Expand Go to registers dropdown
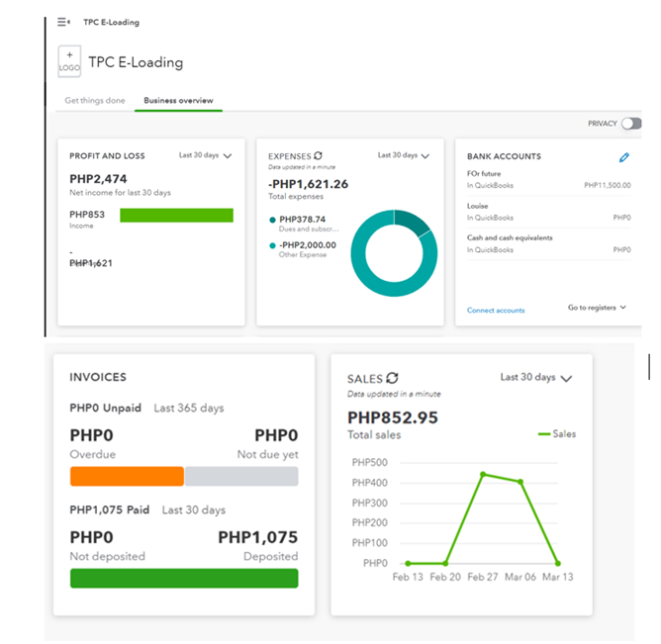Image resolution: width=661 pixels, height=644 pixels. (597, 308)
